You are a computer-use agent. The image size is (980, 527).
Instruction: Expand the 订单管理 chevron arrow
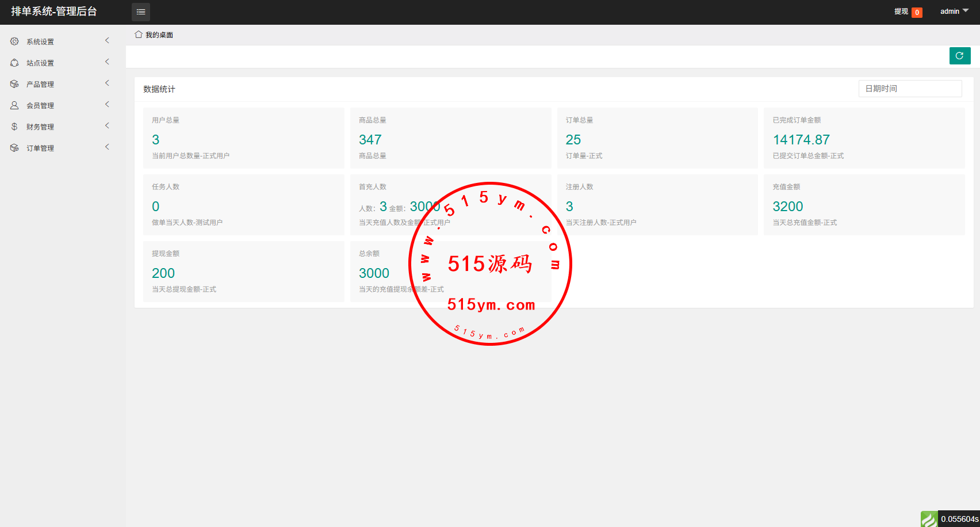pyautogui.click(x=107, y=147)
